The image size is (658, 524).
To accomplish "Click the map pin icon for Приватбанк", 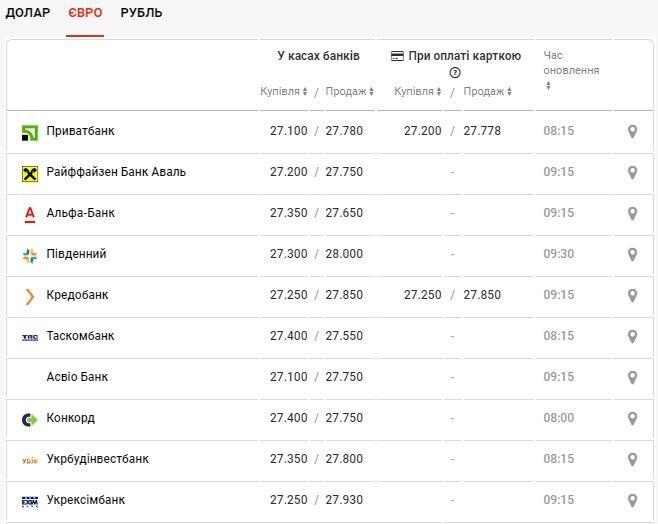I will pos(632,131).
